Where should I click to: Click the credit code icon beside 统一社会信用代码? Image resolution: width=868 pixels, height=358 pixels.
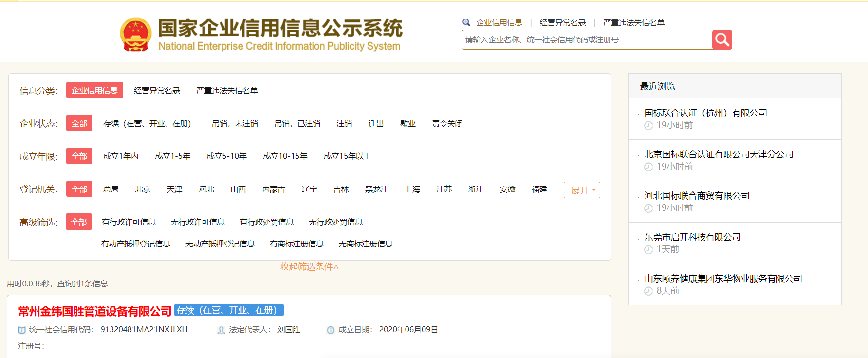tap(22, 330)
